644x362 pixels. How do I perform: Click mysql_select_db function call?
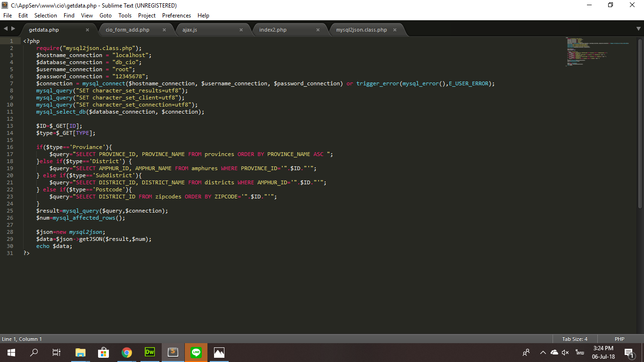click(x=120, y=112)
